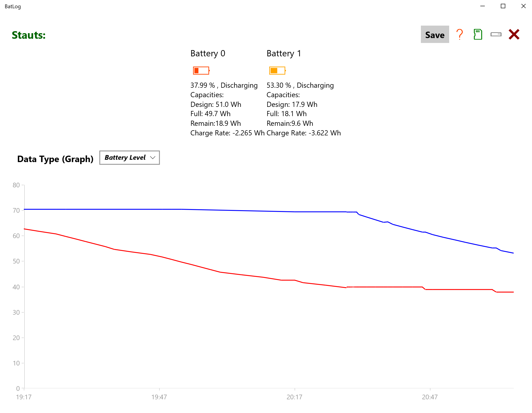Open the Battery Level data type dropdown
The image size is (532, 413).
tap(129, 158)
